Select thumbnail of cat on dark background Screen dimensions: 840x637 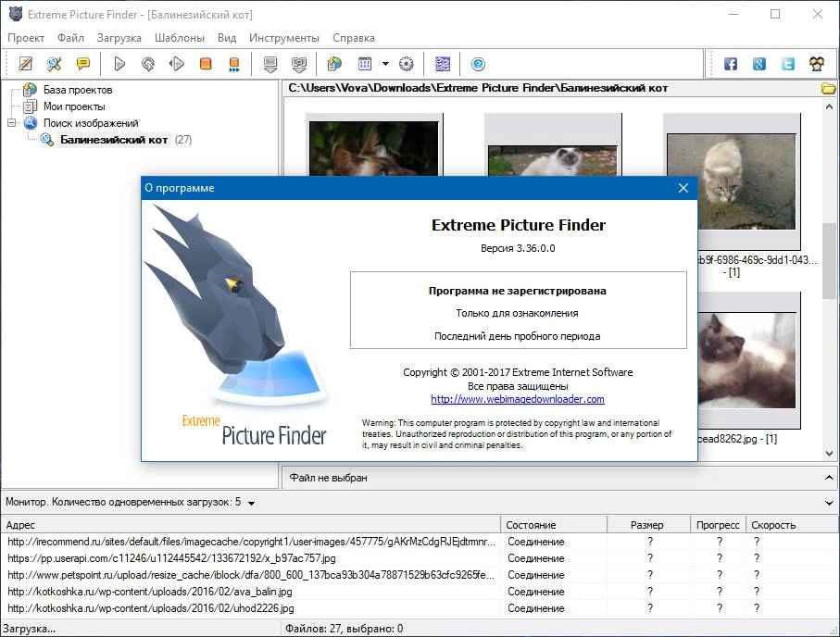[x=374, y=145]
